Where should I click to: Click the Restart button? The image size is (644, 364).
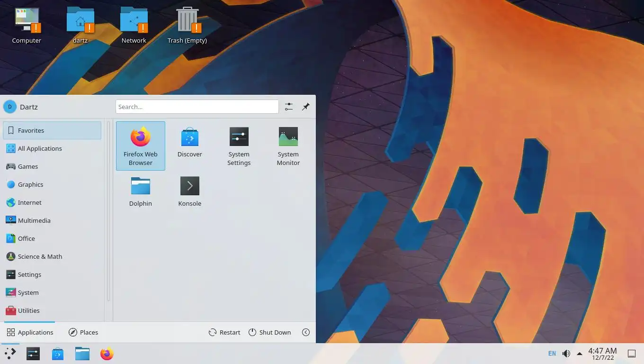224,332
